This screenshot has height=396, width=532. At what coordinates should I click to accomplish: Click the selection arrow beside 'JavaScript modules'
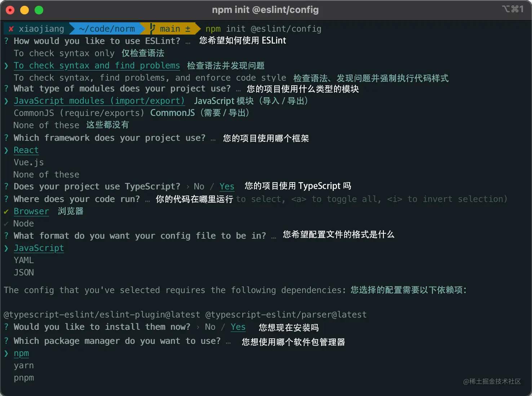[6, 101]
